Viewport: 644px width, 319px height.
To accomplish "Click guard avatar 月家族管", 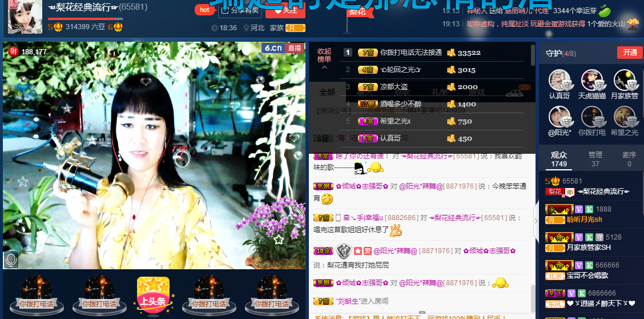I will click(x=624, y=80).
